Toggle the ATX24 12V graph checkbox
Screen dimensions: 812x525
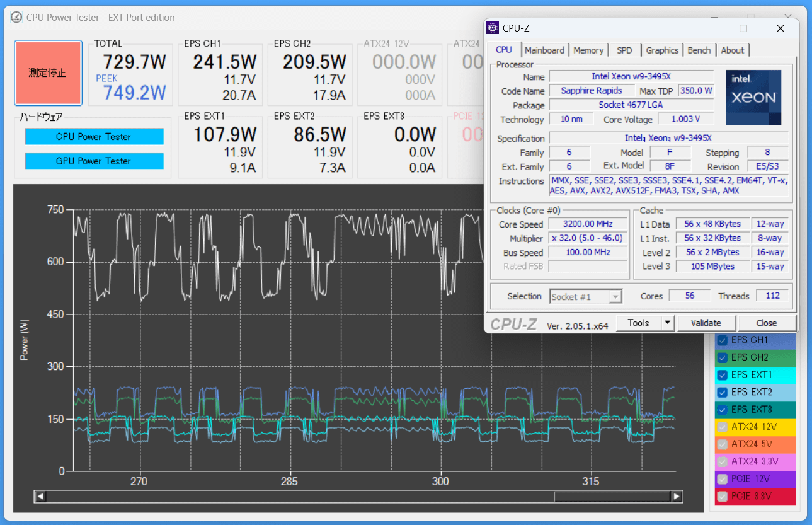pyautogui.click(x=723, y=427)
